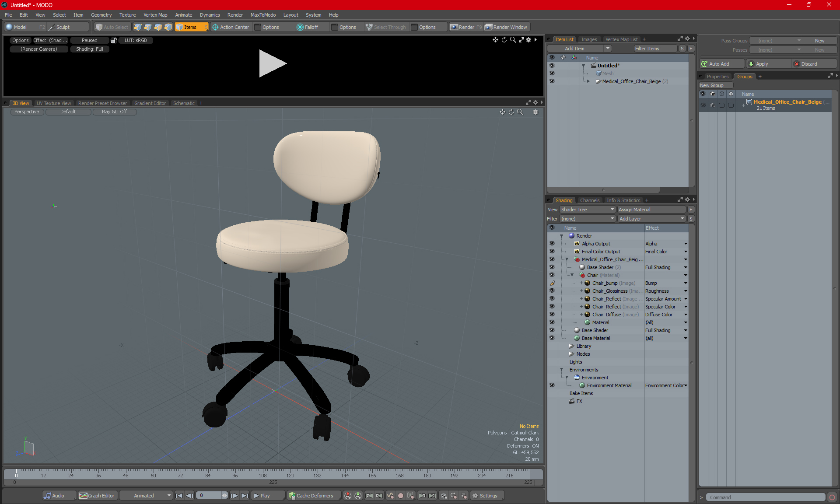Open Animated keying mode dropdown
The height and width of the screenshot is (504, 840).
coord(146,496)
